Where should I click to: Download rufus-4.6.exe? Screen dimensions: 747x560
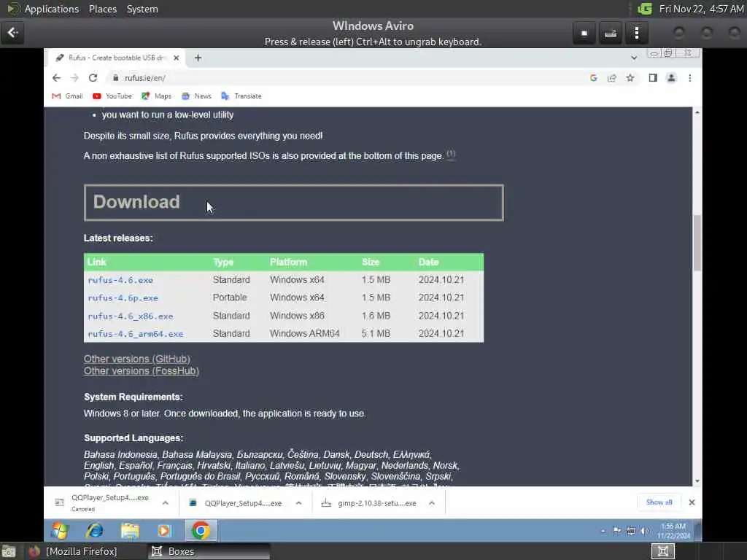[x=120, y=280]
